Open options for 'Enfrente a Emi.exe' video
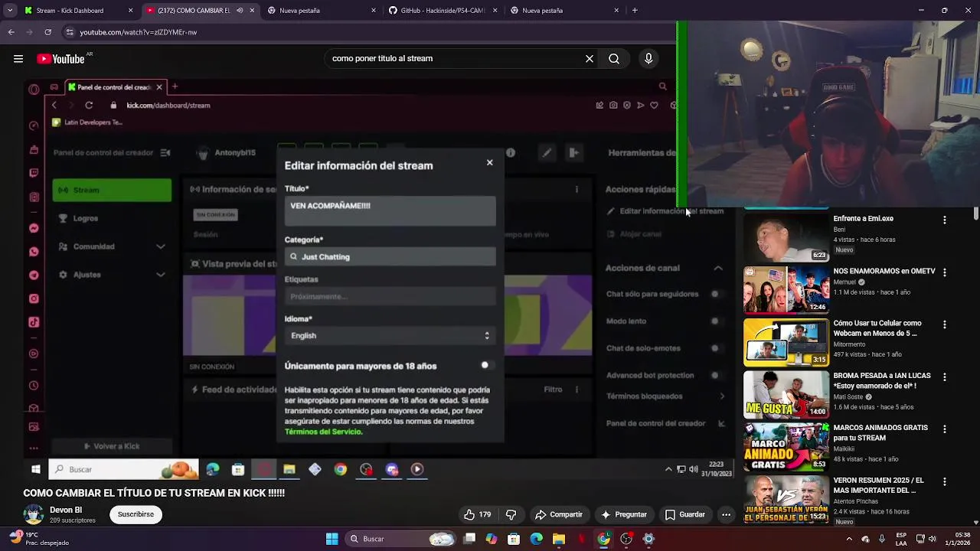980x551 pixels. click(x=945, y=220)
